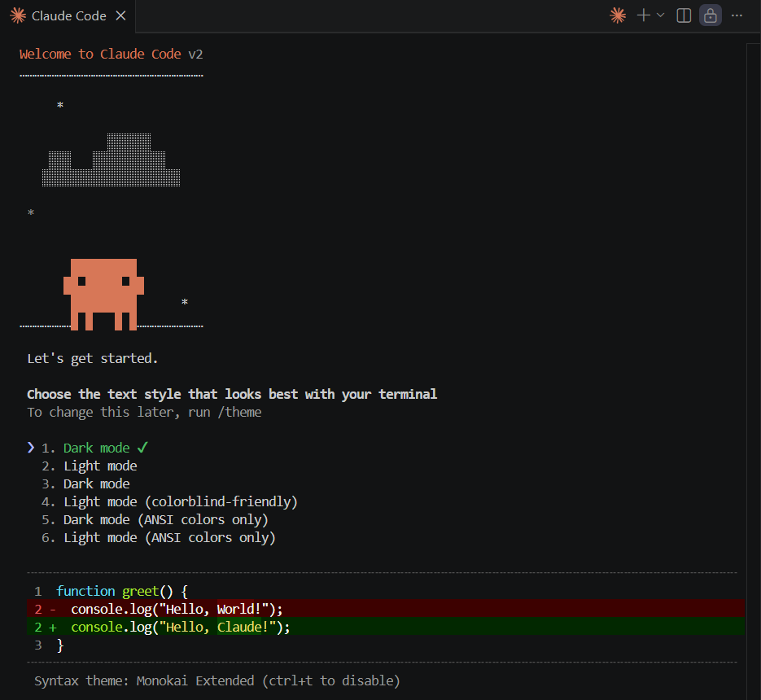Open the more actions ellipsis menu
761x700 pixels.
tap(737, 15)
